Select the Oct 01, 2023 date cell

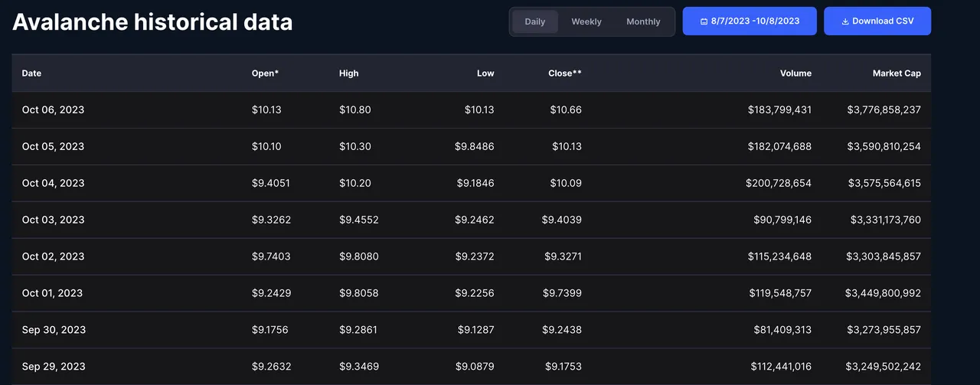click(53, 294)
